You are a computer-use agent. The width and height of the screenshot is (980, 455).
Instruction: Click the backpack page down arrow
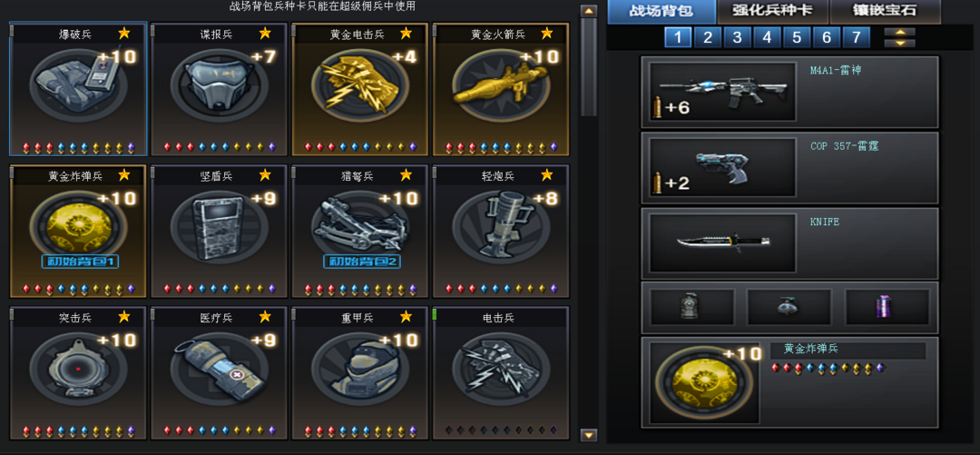(900, 44)
